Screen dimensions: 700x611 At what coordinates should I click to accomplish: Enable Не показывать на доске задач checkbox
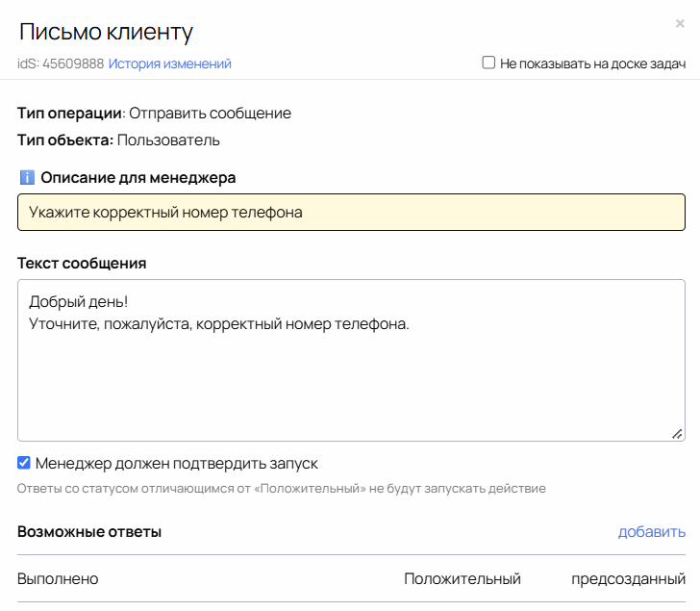click(488, 63)
